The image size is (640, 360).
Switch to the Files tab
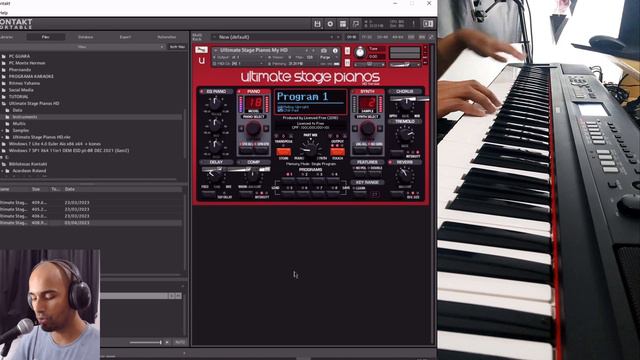coord(46,37)
